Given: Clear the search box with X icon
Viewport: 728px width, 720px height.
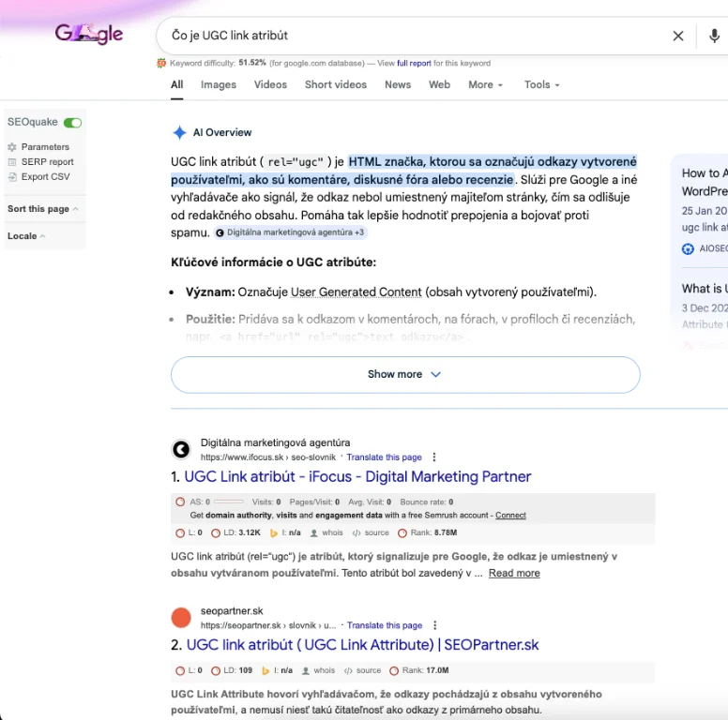Looking at the screenshot, I should tap(678, 36).
